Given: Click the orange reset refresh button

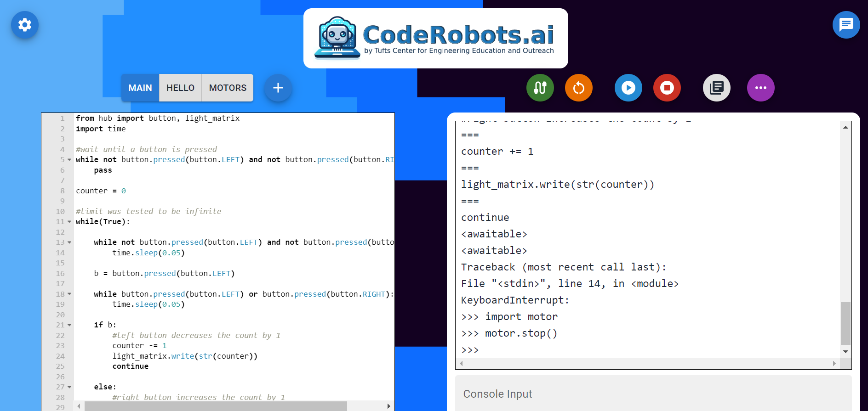Looking at the screenshot, I should [x=579, y=88].
